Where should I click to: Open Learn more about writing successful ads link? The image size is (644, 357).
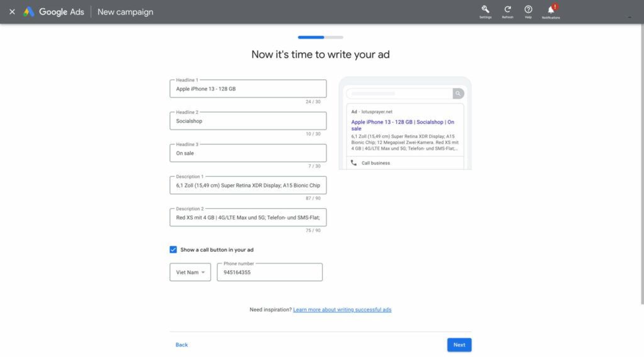pyautogui.click(x=342, y=310)
